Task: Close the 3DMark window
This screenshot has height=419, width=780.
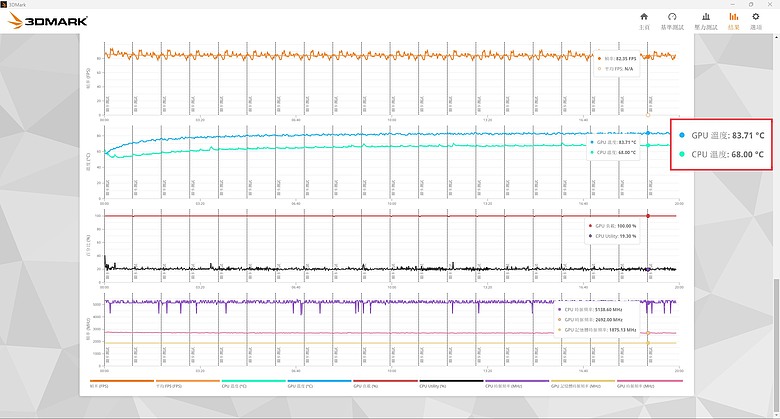Action: (x=770, y=4)
